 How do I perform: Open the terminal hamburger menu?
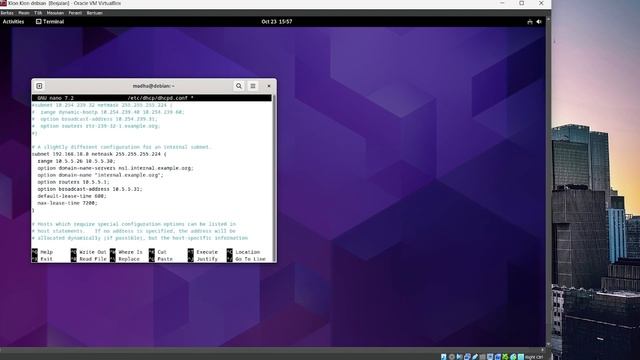(x=253, y=86)
